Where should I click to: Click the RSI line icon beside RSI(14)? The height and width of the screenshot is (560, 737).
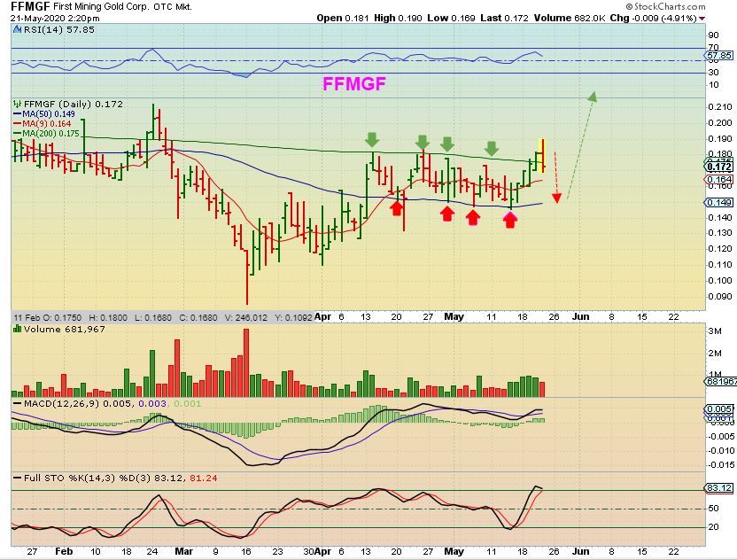pyautogui.click(x=18, y=29)
